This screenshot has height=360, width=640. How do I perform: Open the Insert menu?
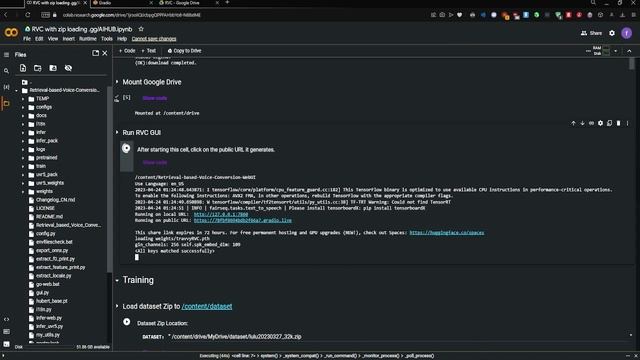[69, 39]
